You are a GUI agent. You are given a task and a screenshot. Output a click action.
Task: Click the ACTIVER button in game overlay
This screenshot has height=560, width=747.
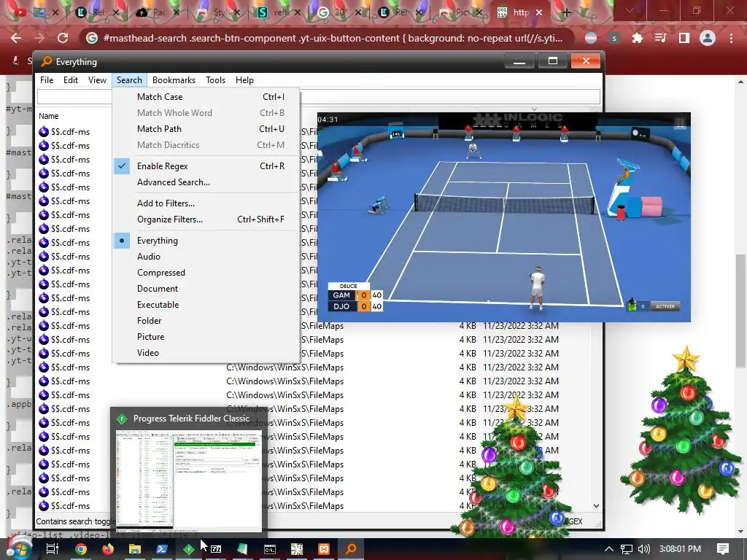pyautogui.click(x=665, y=307)
